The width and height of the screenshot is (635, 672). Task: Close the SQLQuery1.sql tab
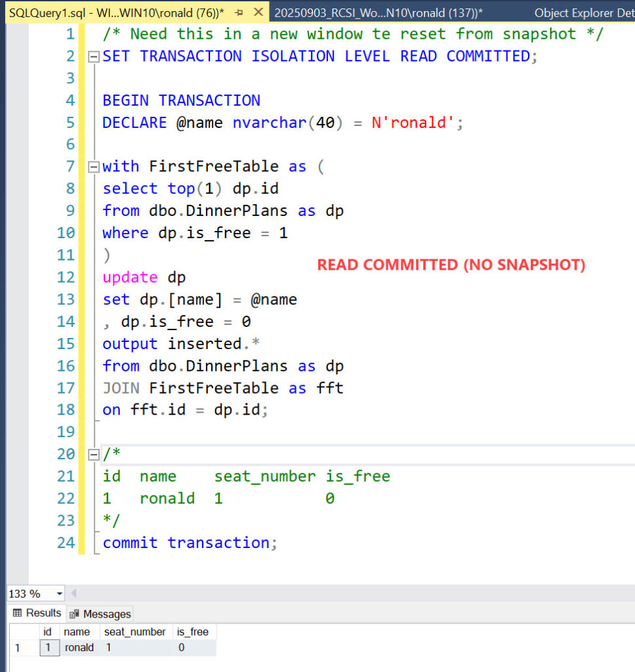(x=259, y=12)
